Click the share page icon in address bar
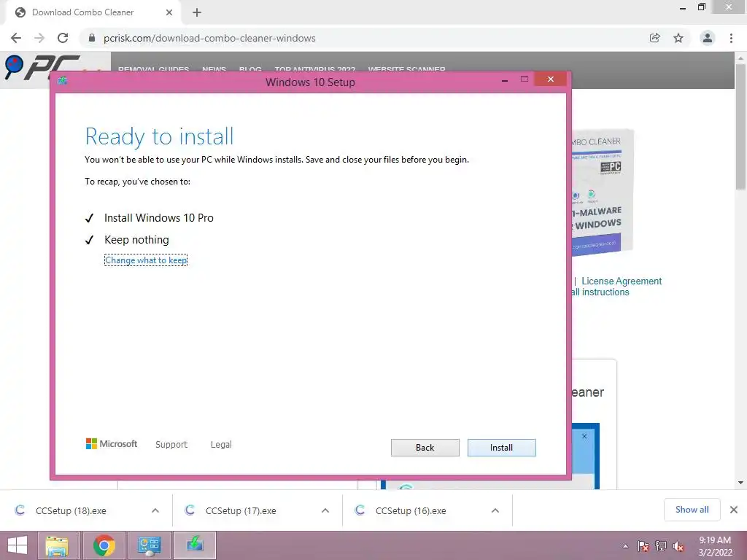 655,38
